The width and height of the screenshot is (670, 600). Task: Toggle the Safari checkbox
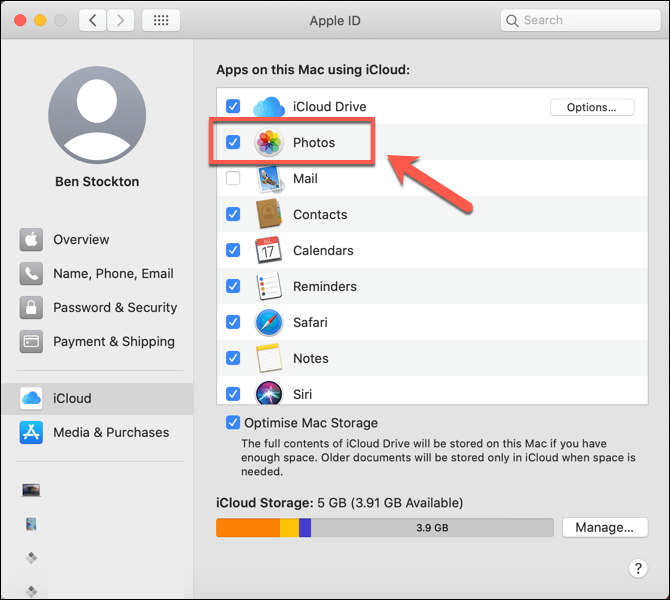(233, 322)
